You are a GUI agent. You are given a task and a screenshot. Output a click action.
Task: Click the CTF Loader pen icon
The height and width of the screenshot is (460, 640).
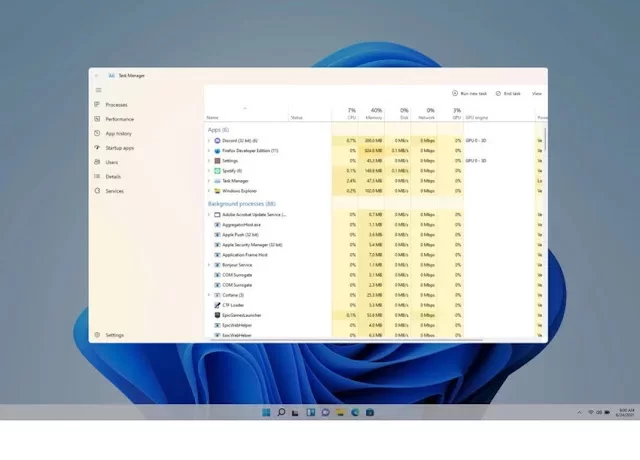(217, 305)
